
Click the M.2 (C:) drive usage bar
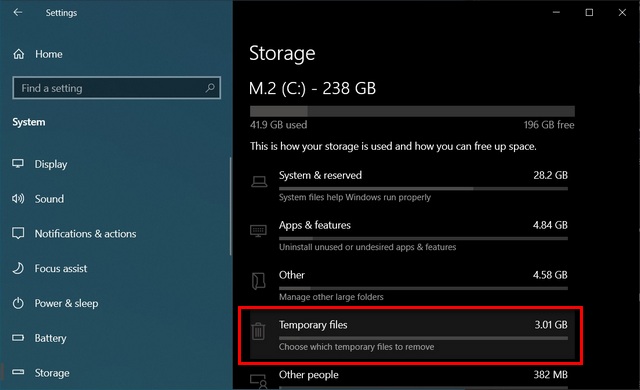[412, 111]
